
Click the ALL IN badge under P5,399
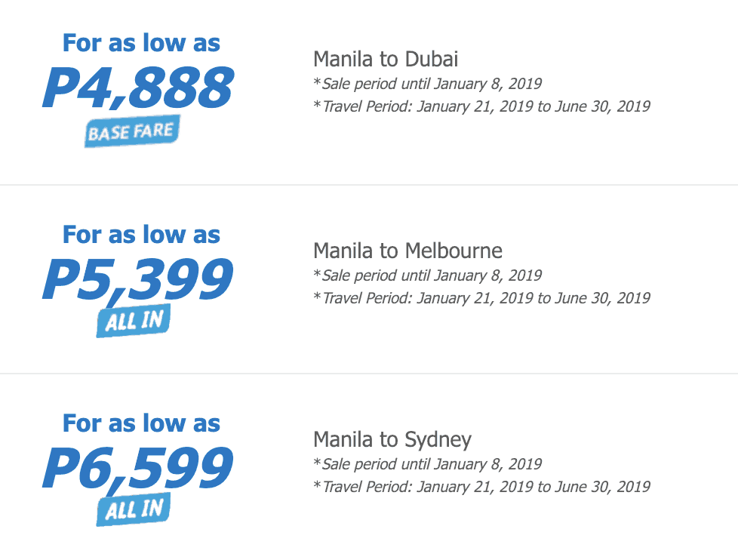[134, 322]
